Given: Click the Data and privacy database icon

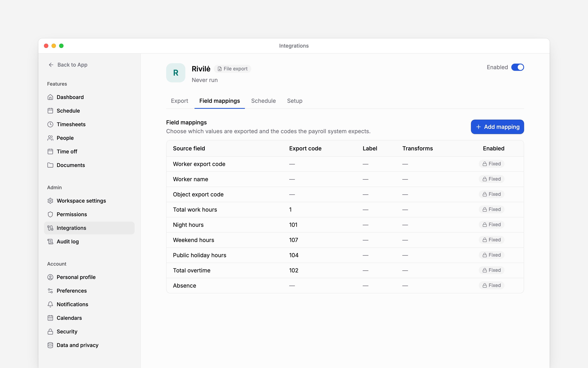Looking at the screenshot, I should click(50, 345).
